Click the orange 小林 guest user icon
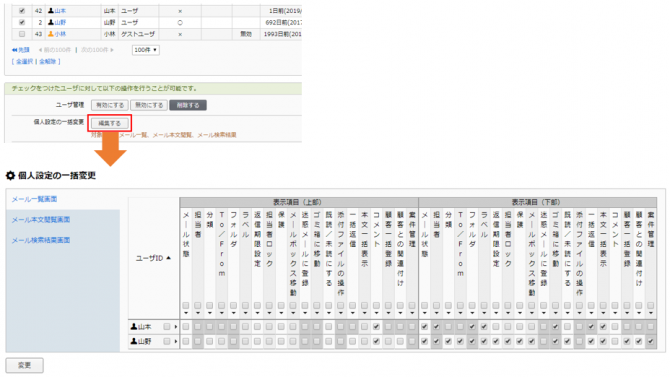The height and width of the screenshot is (377, 670). click(51, 34)
